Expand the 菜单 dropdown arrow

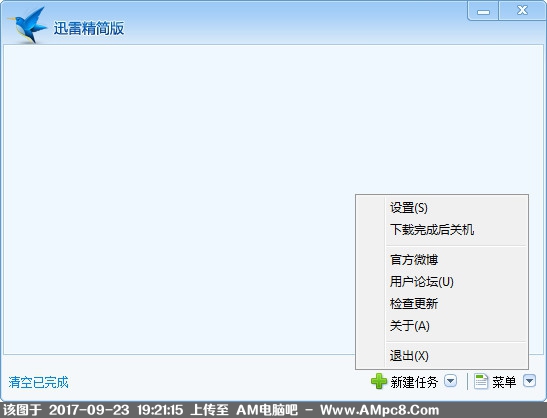click(x=529, y=381)
